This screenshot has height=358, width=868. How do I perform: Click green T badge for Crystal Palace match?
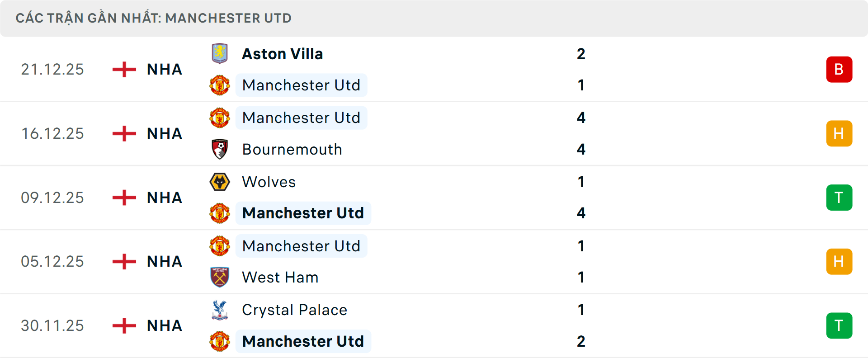[839, 325]
